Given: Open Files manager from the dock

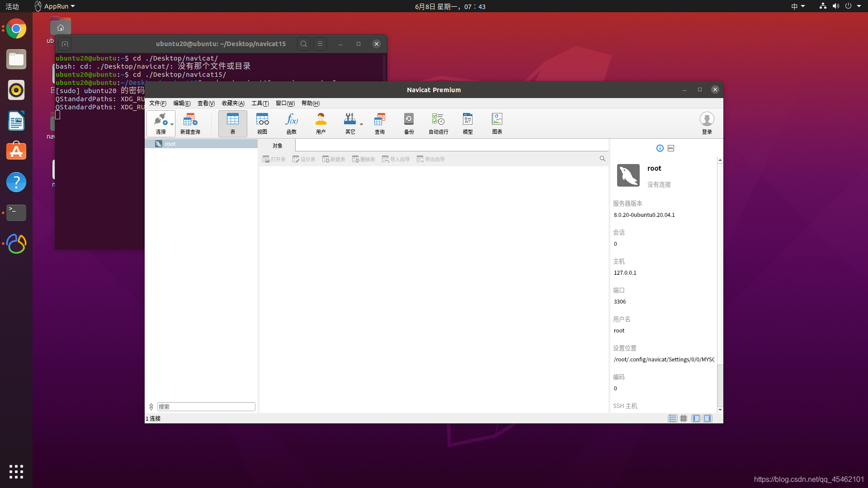Looking at the screenshot, I should 16,59.
